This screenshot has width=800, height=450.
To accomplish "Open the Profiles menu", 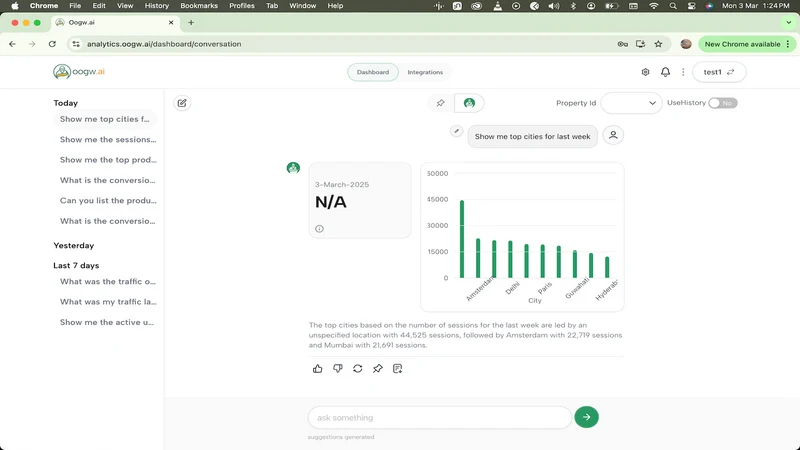I will coord(242,6).
